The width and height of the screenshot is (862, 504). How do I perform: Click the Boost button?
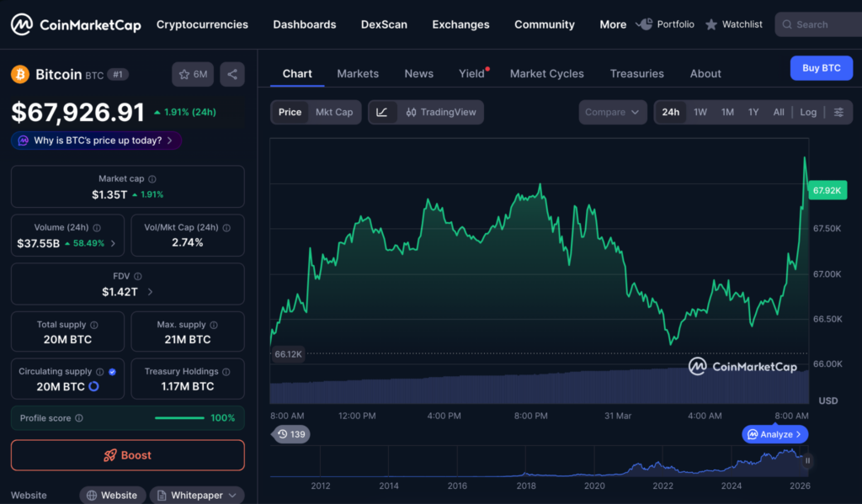[128, 455]
